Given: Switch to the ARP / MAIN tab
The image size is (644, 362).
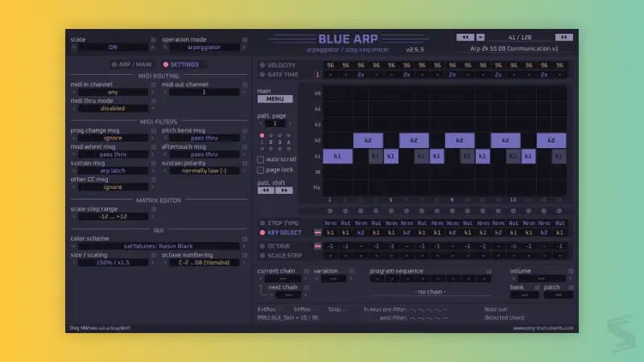Looking at the screenshot, I should [131, 65].
